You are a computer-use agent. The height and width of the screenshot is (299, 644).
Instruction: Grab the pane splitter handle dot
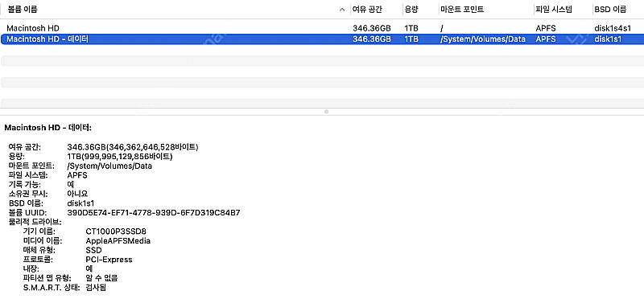pos(326,112)
